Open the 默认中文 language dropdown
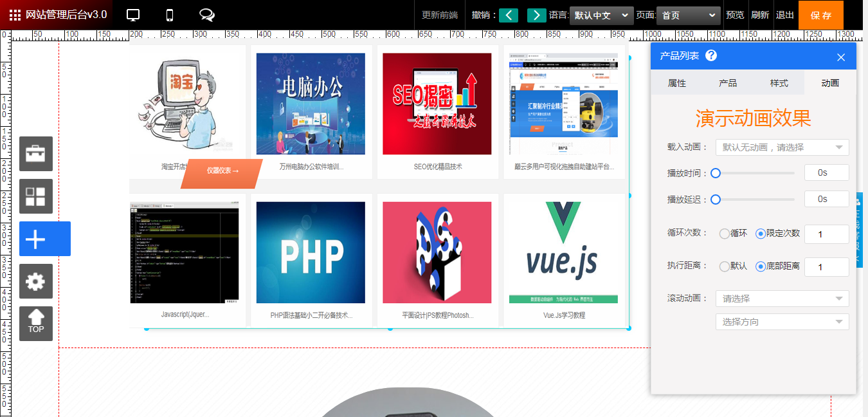The width and height of the screenshot is (868, 417). pyautogui.click(x=601, y=14)
